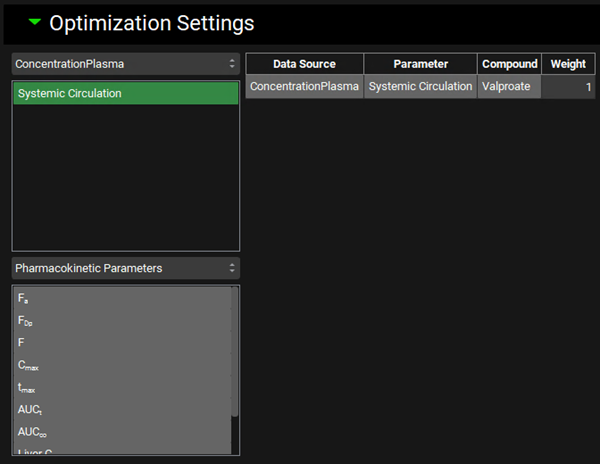Click the Data Source column header
The height and width of the screenshot is (464, 600).
click(x=304, y=64)
